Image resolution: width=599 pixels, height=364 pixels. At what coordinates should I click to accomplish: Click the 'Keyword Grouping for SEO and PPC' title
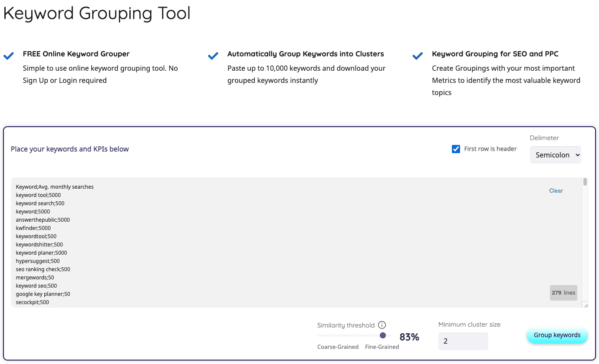click(495, 54)
